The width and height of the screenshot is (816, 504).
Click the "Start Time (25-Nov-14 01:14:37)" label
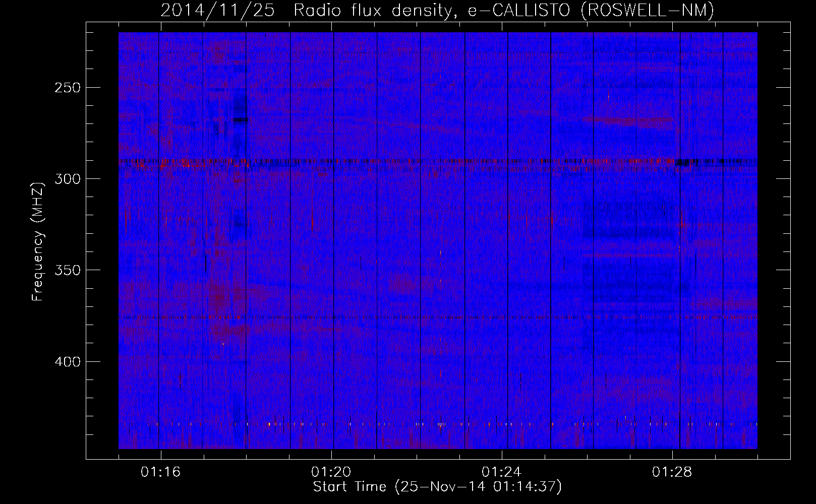coord(437,486)
